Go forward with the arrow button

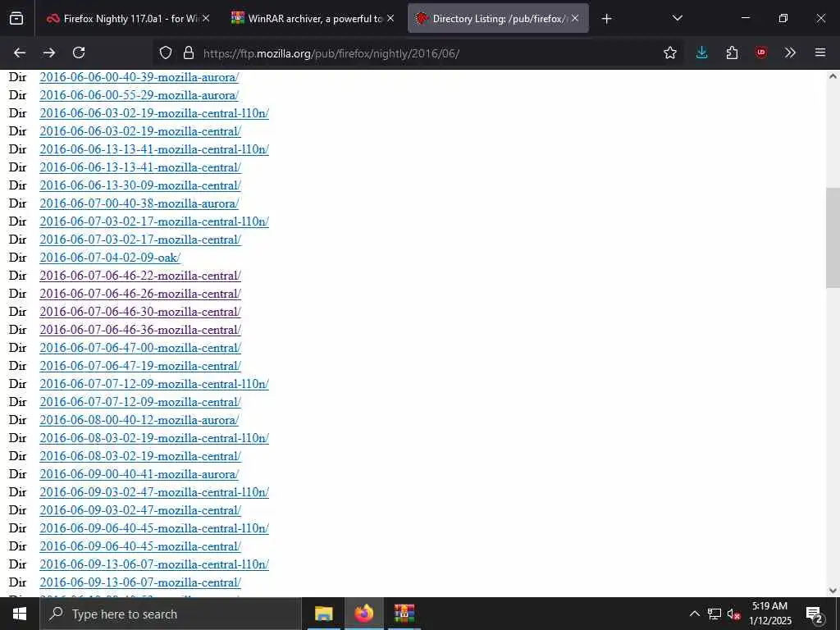(49, 52)
